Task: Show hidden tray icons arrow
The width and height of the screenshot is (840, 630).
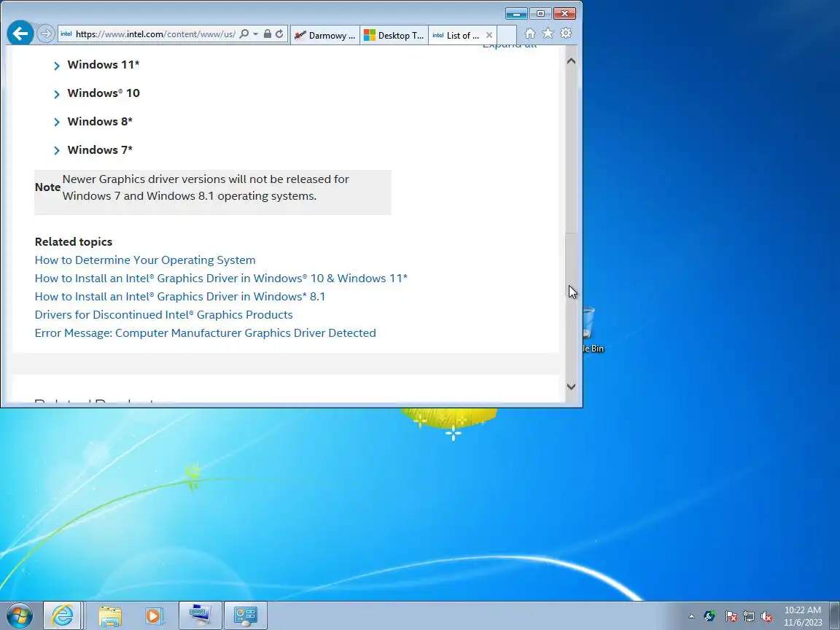Action: point(691,616)
